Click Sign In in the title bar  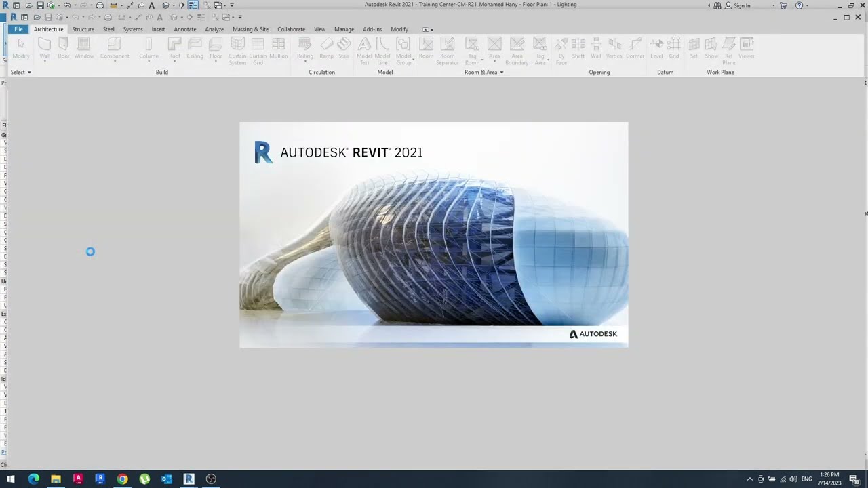(742, 5)
